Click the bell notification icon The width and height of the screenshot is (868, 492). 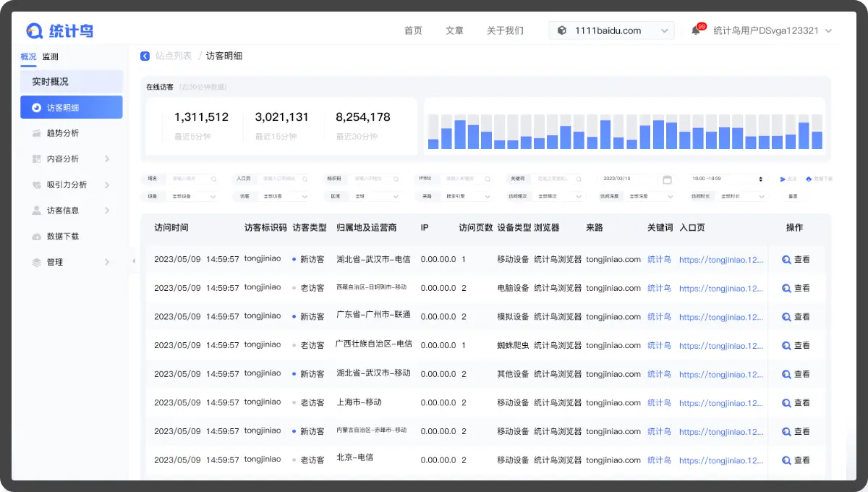click(x=696, y=30)
